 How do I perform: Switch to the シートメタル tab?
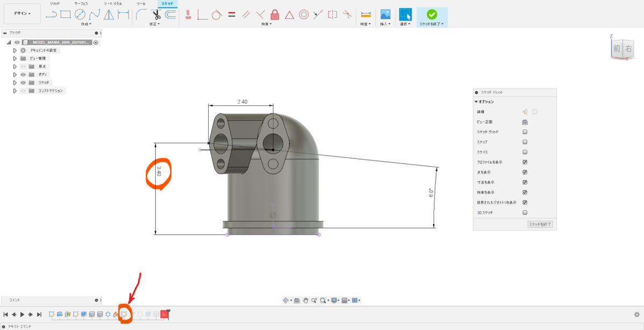(x=113, y=3)
